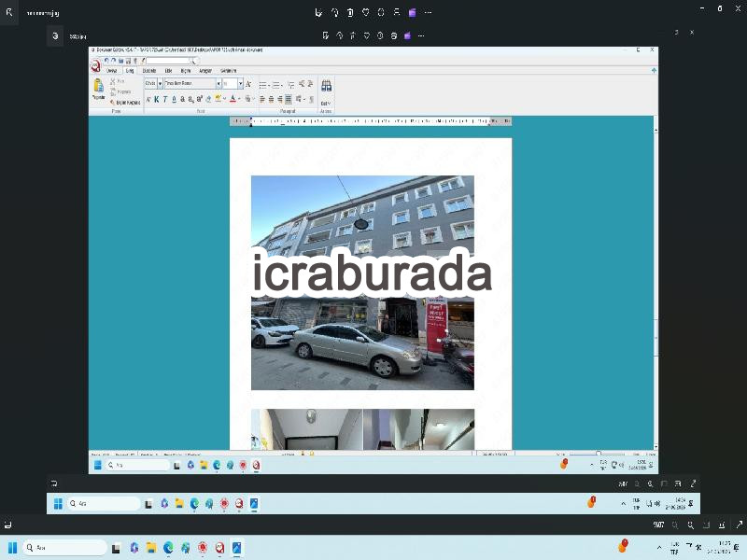Click the bullet list icon in Paragraf group
The height and width of the screenshot is (560, 747).
263,85
